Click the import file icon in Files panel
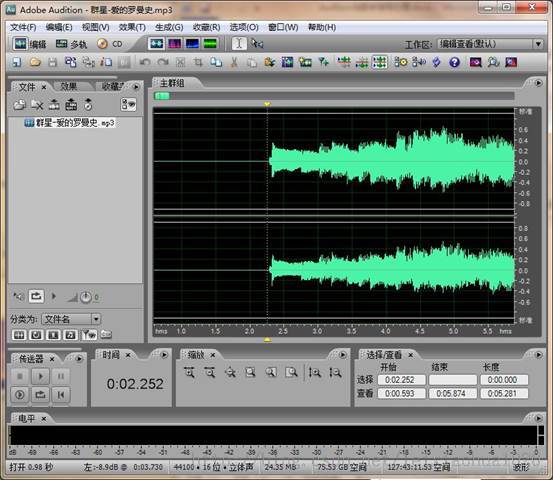The width and height of the screenshot is (553, 480). 20,104
